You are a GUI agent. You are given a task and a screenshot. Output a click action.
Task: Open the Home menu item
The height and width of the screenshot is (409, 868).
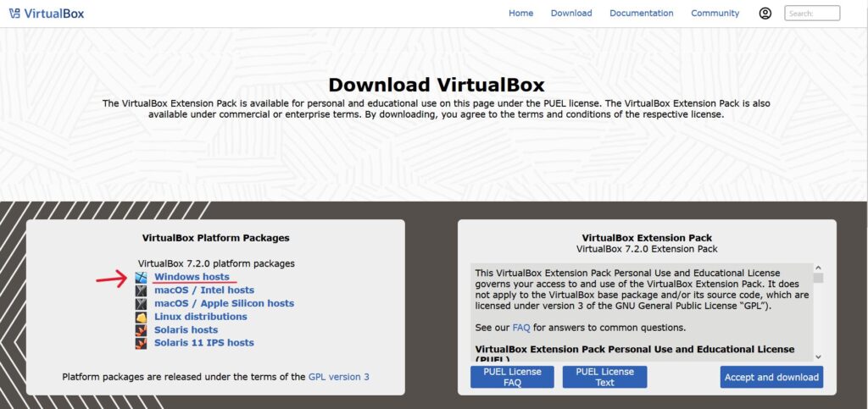tap(520, 14)
